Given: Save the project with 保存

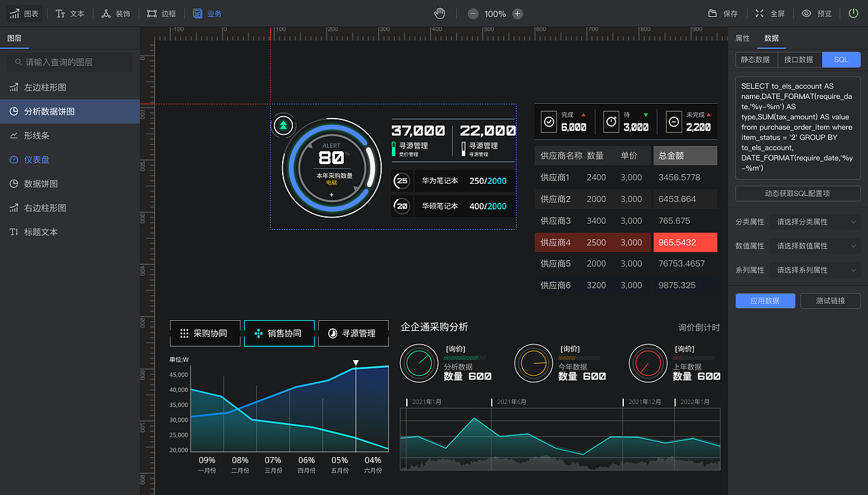Looking at the screenshot, I should [x=723, y=14].
